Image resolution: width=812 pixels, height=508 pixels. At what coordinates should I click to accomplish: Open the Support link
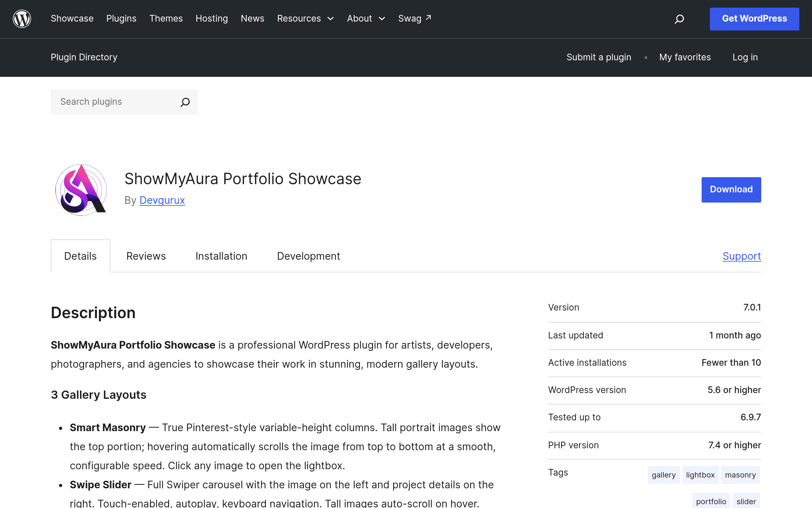742,256
